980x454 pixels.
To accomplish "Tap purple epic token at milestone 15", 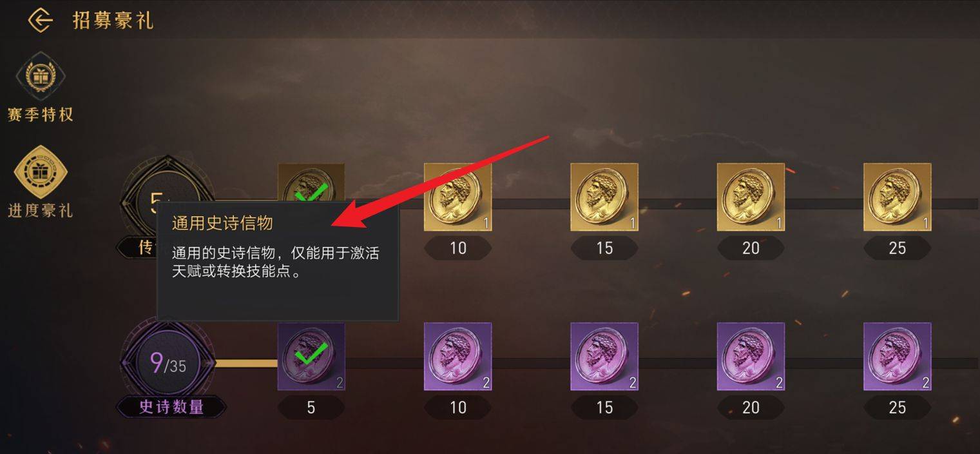I will [604, 357].
